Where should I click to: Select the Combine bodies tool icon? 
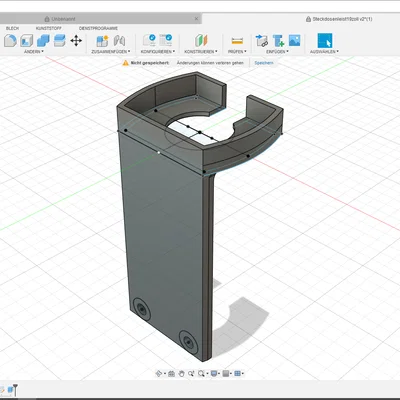(x=43, y=41)
